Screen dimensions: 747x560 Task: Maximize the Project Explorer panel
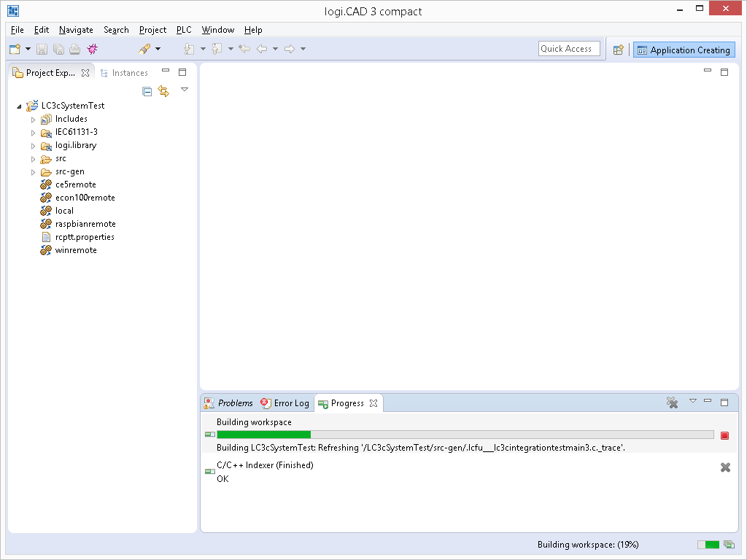[182, 72]
